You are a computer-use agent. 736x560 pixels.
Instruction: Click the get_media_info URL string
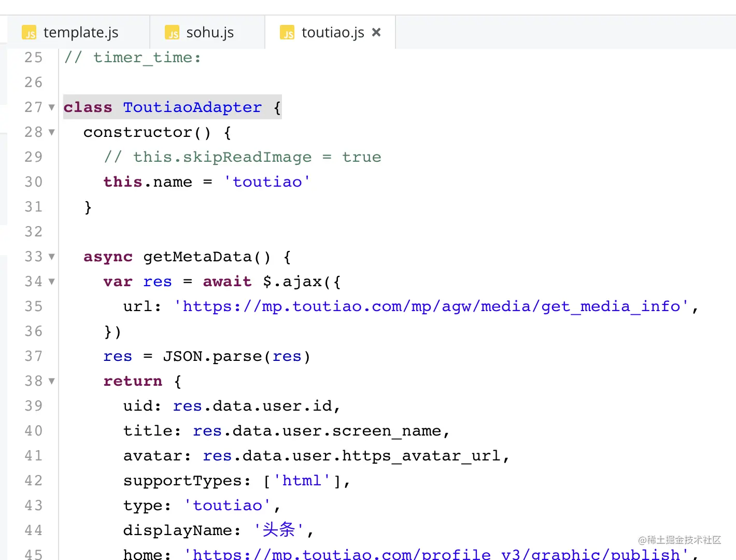coord(431,306)
